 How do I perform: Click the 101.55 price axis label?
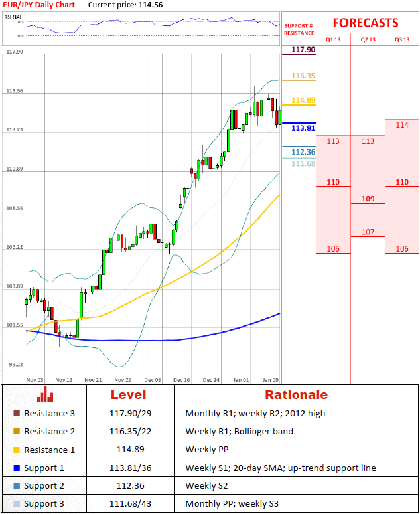click(15, 325)
